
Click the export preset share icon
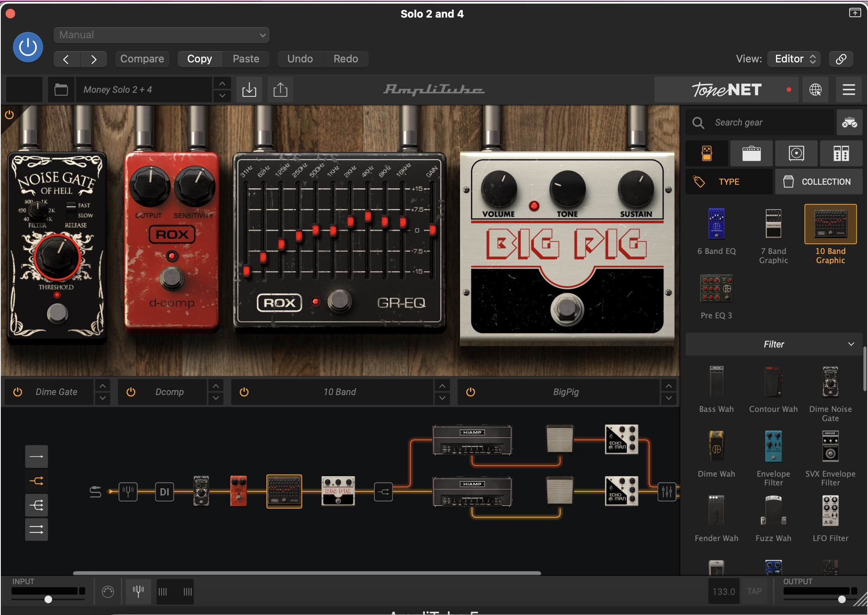(x=280, y=90)
